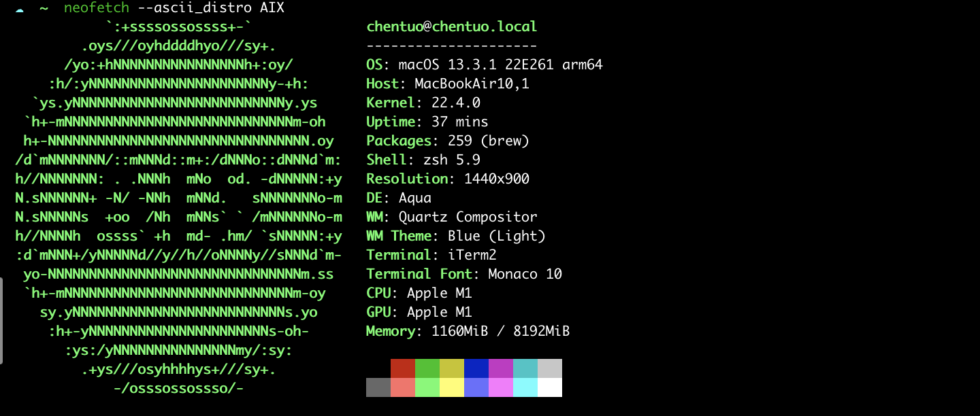
Task: Click the pale yellow swatch in bottom row
Action: pos(451,387)
